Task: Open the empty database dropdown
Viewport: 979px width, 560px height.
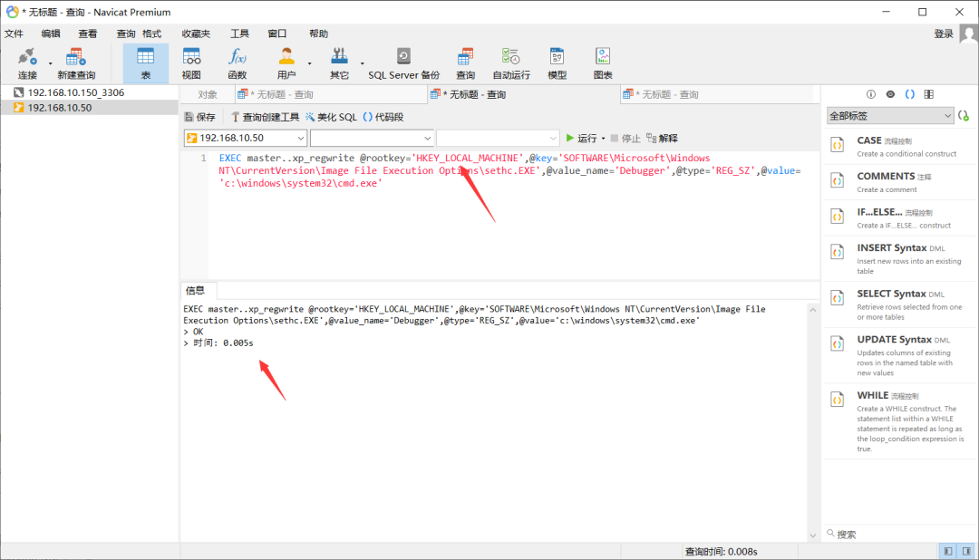Action: (x=372, y=138)
